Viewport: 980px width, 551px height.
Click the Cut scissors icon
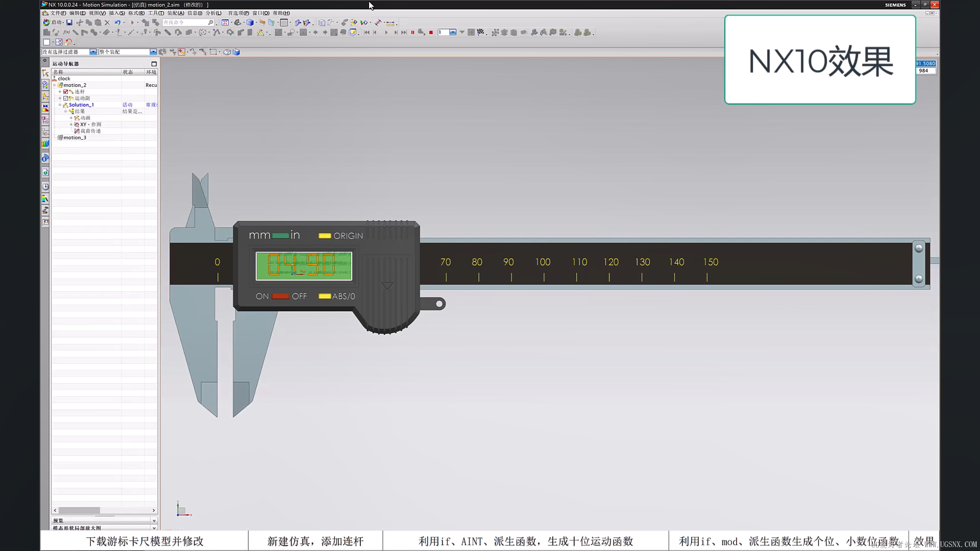pyautogui.click(x=80, y=22)
